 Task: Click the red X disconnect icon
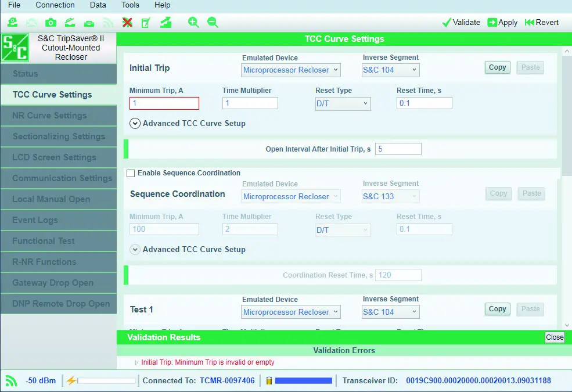(x=127, y=23)
